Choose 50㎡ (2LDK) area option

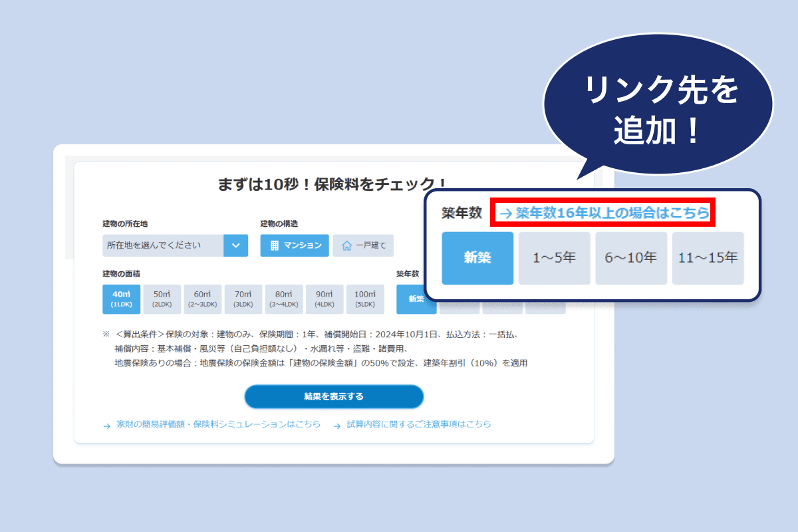(162, 299)
